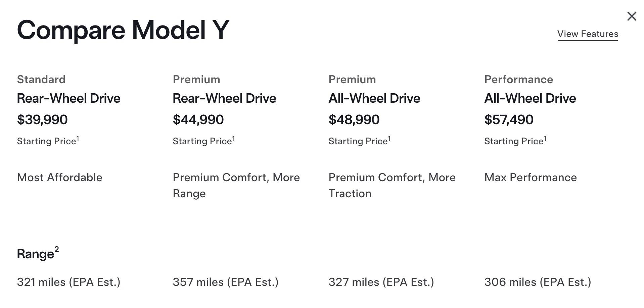The image size is (644, 308).
Task: Click the 306 miles EPA estimate
Action: [x=538, y=282]
